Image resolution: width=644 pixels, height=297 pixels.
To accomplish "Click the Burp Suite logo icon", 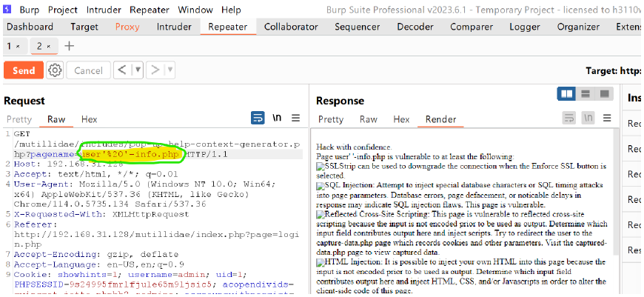I will point(7,9).
